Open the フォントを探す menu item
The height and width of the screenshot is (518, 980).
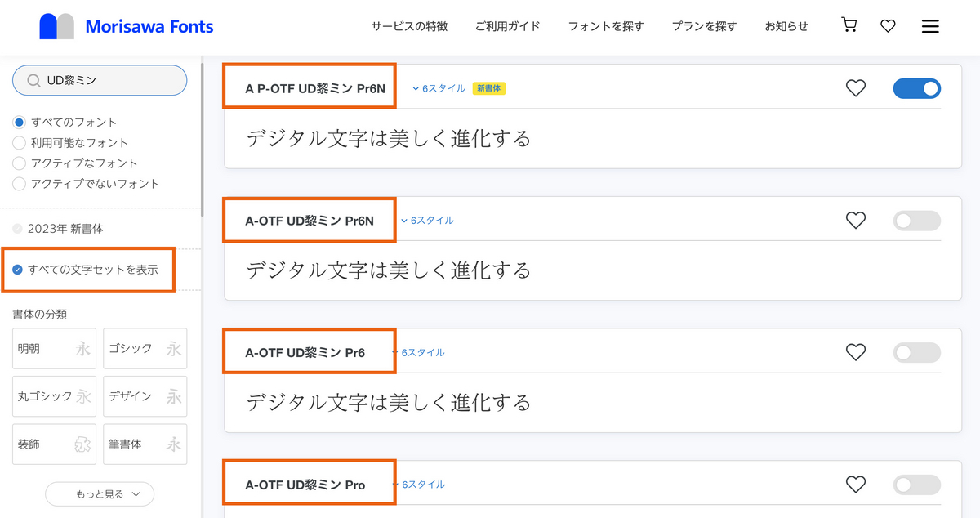coord(606,26)
